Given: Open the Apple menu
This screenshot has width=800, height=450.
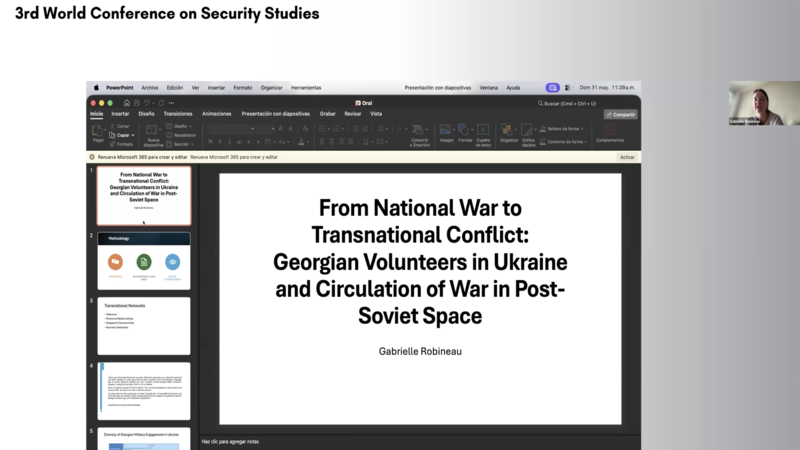Looking at the screenshot, I should 96,88.
